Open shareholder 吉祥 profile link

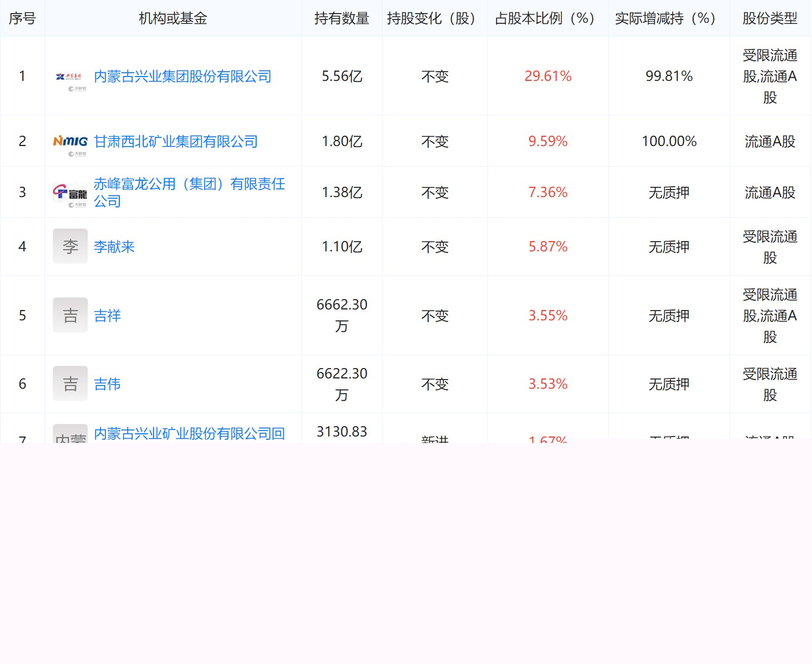(107, 316)
